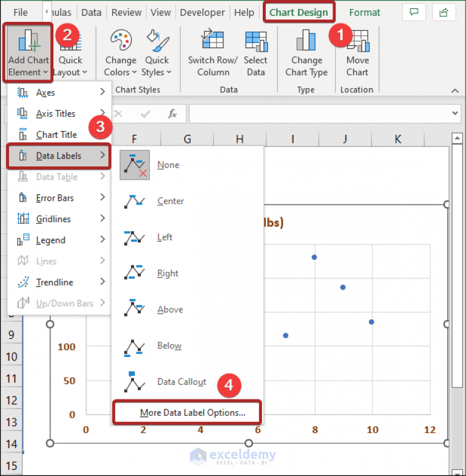Click the Select Data icon
This screenshot has height=476, width=466.
[x=256, y=41]
